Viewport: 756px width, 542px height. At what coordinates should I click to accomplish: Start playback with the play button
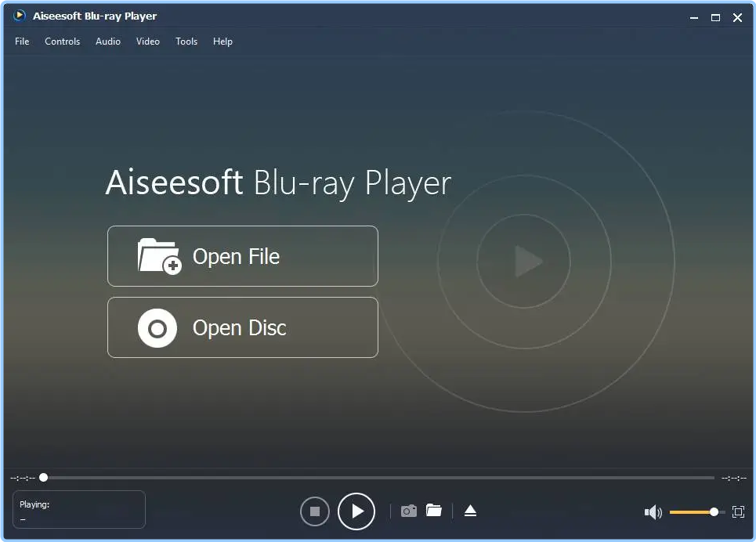point(356,511)
